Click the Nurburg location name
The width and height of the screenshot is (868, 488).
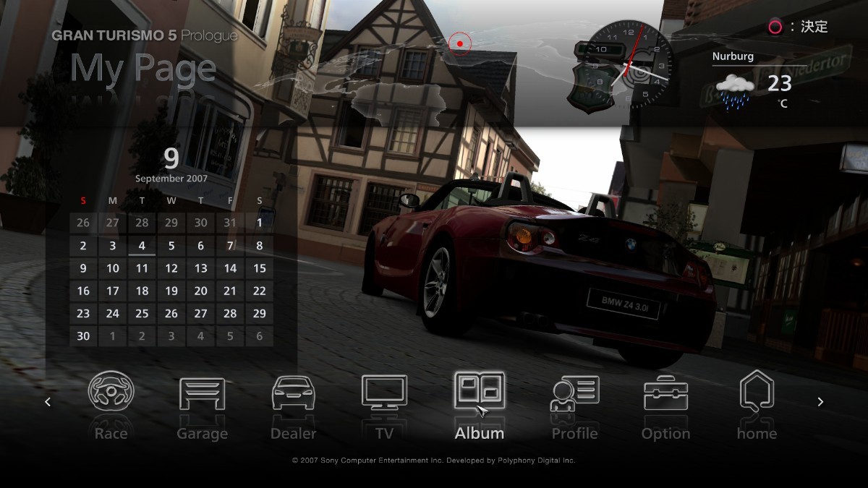pos(733,56)
